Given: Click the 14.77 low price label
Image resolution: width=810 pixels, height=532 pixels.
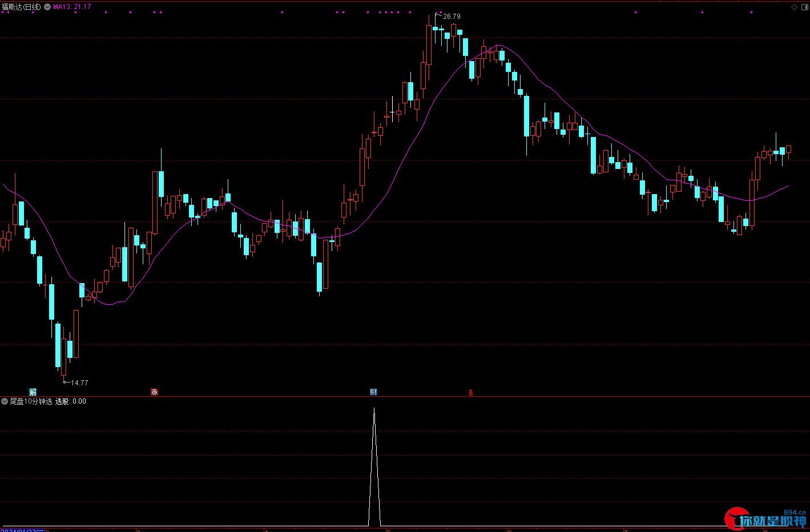Looking at the screenshot, I should [79, 383].
